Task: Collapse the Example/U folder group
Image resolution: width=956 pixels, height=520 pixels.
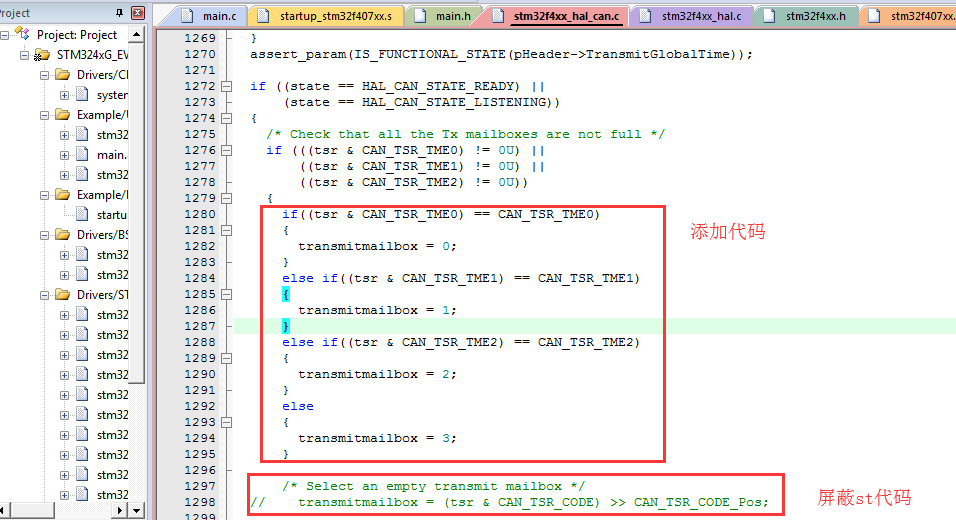Action: coord(45,115)
